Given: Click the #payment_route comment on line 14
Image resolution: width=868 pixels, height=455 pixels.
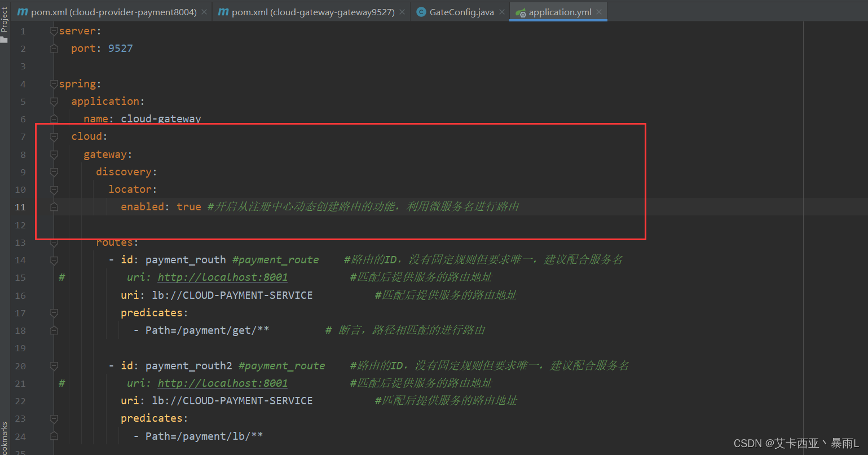Looking at the screenshot, I should pos(276,260).
